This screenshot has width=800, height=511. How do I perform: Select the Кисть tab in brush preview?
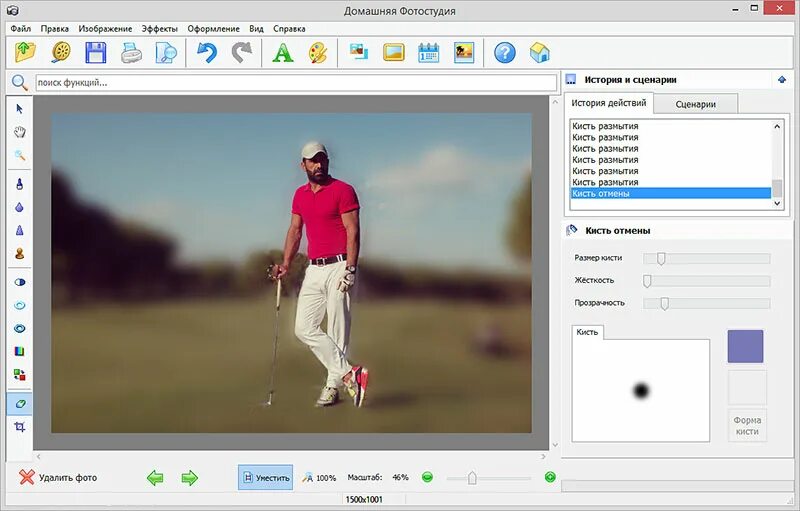pos(587,332)
